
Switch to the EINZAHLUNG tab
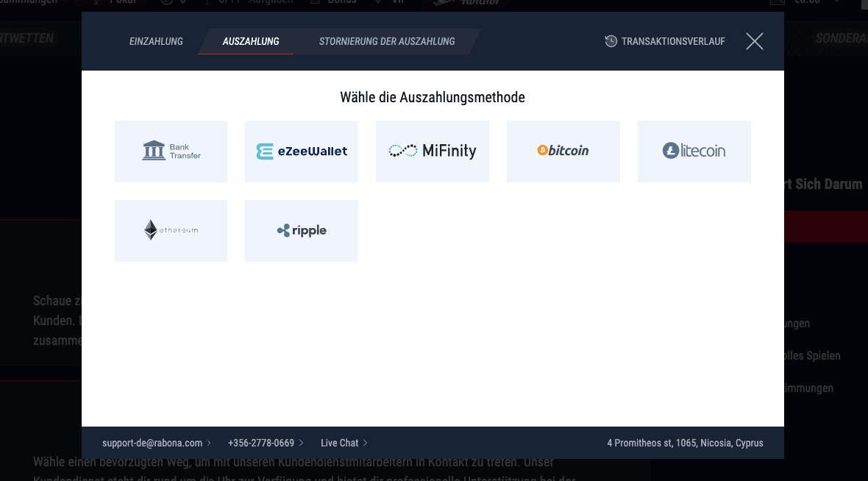[156, 41]
